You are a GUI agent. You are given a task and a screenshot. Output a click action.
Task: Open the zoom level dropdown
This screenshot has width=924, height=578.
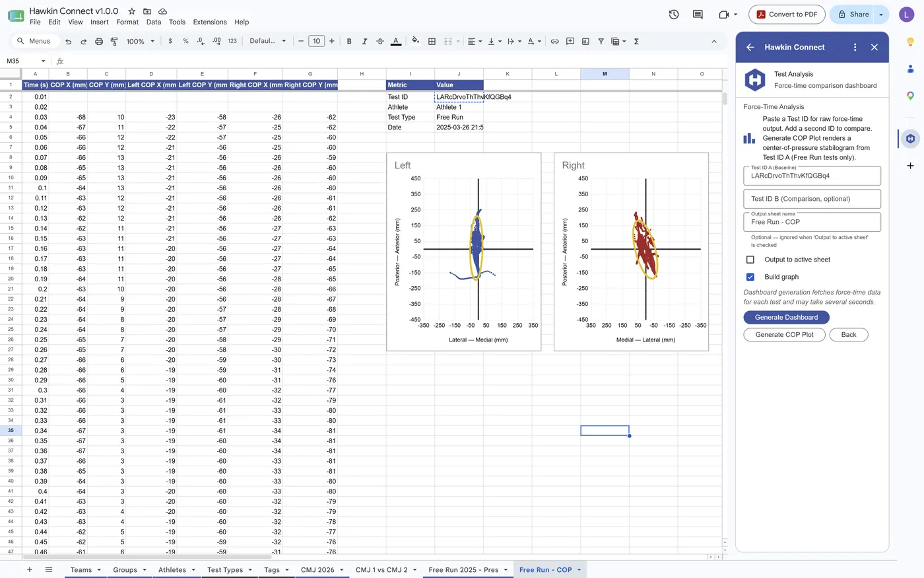point(141,42)
